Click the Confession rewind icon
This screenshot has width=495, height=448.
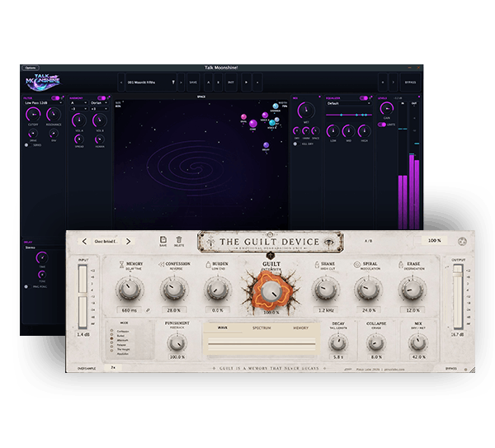(162, 265)
